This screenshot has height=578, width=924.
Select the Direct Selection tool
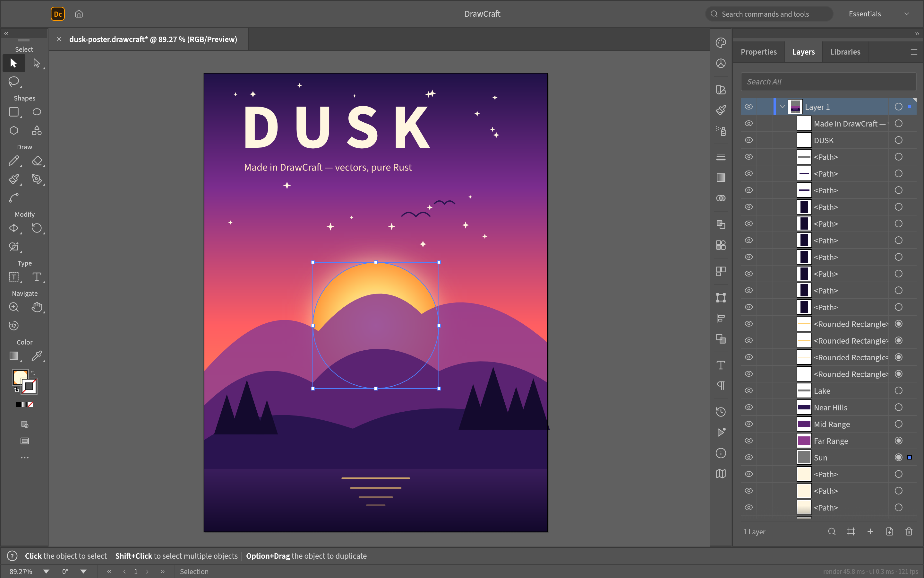coord(37,63)
